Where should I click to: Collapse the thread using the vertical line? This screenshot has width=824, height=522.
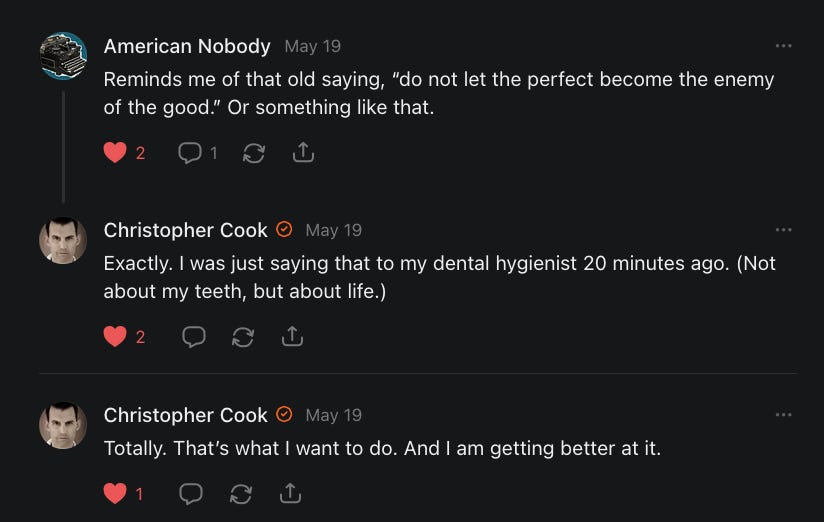(x=63, y=146)
